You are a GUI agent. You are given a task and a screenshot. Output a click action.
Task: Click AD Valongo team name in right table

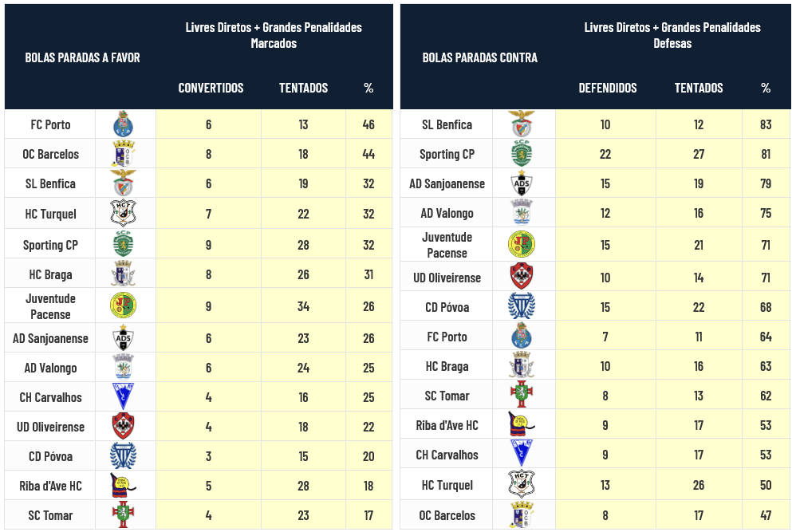coord(447,213)
